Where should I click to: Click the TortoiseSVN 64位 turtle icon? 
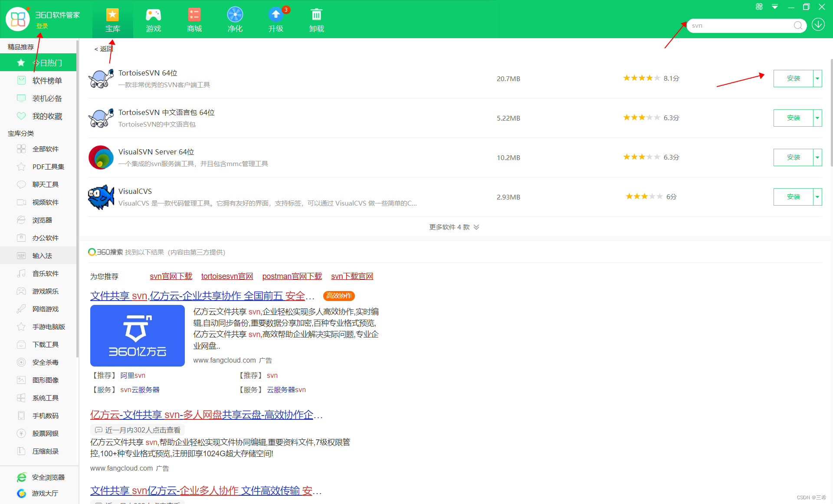click(101, 79)
